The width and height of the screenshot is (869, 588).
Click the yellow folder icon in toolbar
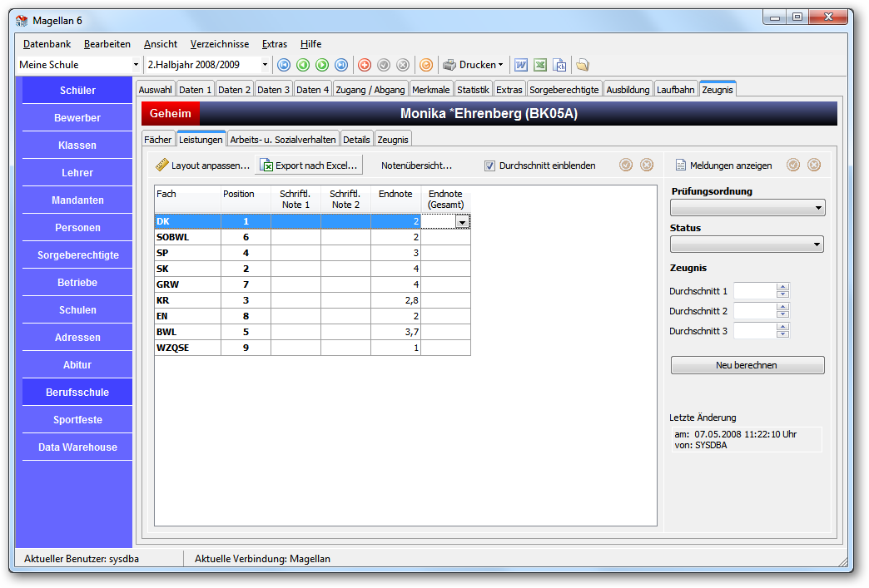pos(582,66)
